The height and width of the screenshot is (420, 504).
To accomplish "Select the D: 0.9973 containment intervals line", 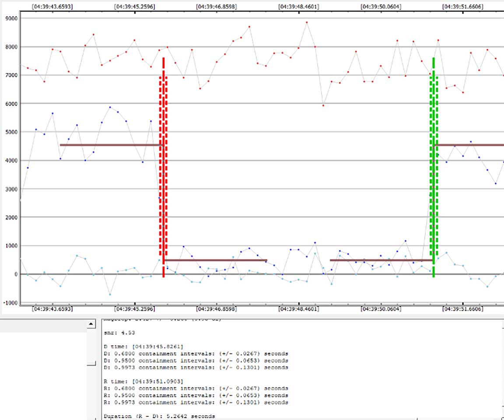I will point(196,367).
